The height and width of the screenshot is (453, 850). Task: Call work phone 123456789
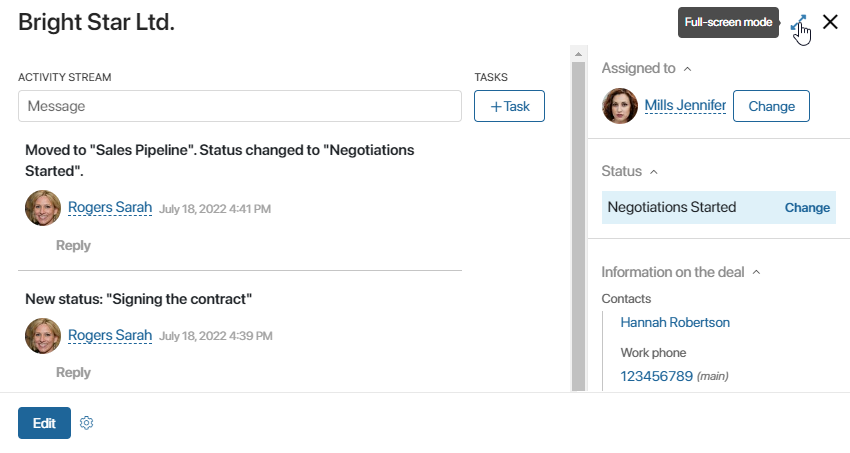(656, 376)
